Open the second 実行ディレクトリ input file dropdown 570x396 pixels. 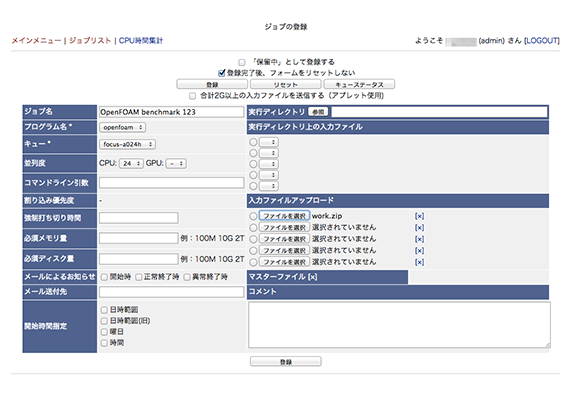[269, 153]
